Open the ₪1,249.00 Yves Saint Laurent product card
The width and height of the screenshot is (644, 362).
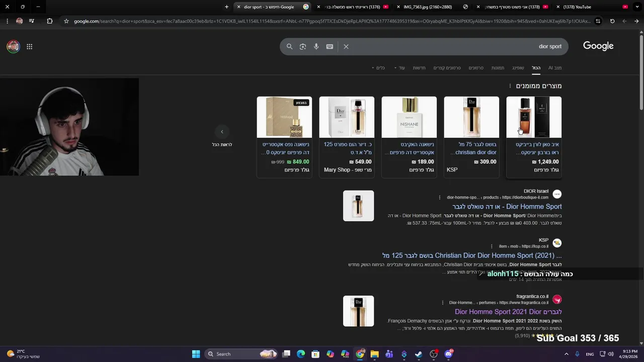tap(534, 137)
